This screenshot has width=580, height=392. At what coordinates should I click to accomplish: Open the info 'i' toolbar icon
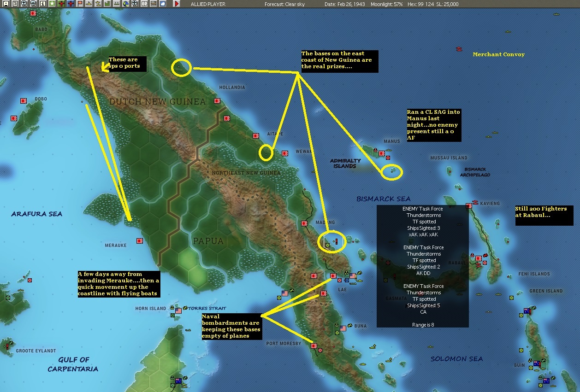43,4
